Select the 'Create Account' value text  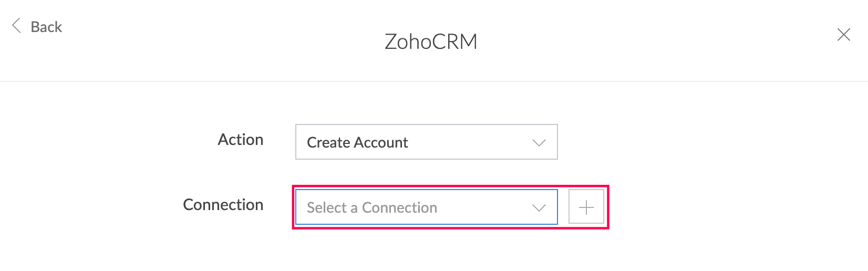coord(357,142)
